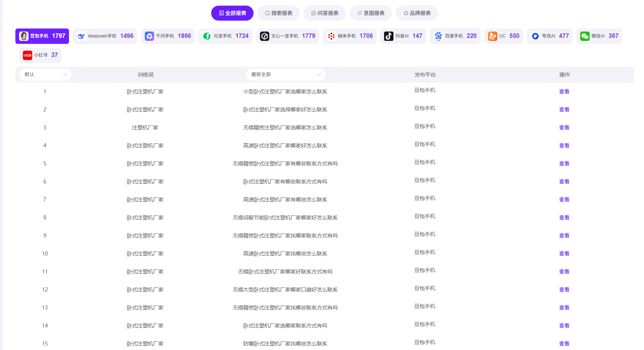Click the 操作 column header
Viewport: 644px width, 350px height.
click(x=564, y=75)
